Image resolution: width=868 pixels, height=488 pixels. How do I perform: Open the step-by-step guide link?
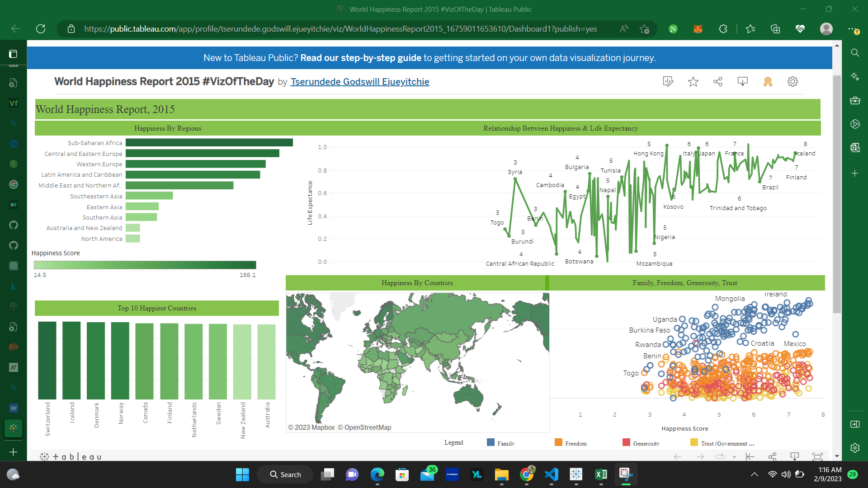362,58
